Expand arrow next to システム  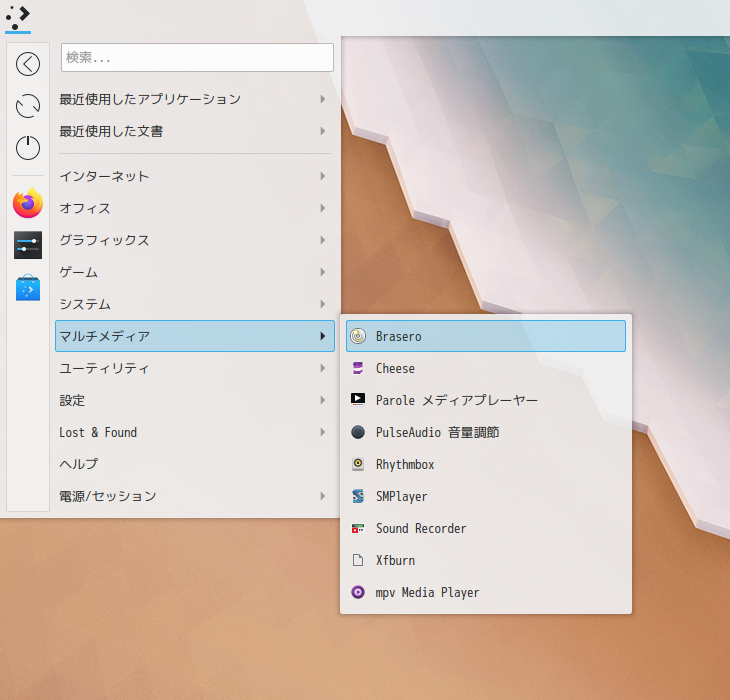click(323, 304)
